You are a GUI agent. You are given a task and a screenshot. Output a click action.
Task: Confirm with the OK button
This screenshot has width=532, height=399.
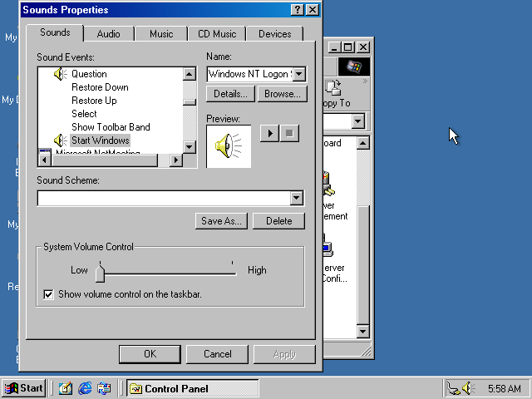click(150, 354)
